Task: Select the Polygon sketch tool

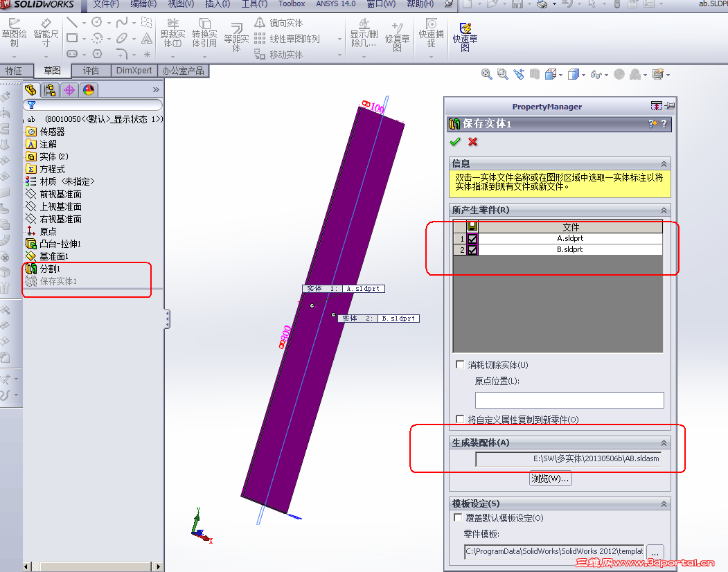Action: point(97,54)
